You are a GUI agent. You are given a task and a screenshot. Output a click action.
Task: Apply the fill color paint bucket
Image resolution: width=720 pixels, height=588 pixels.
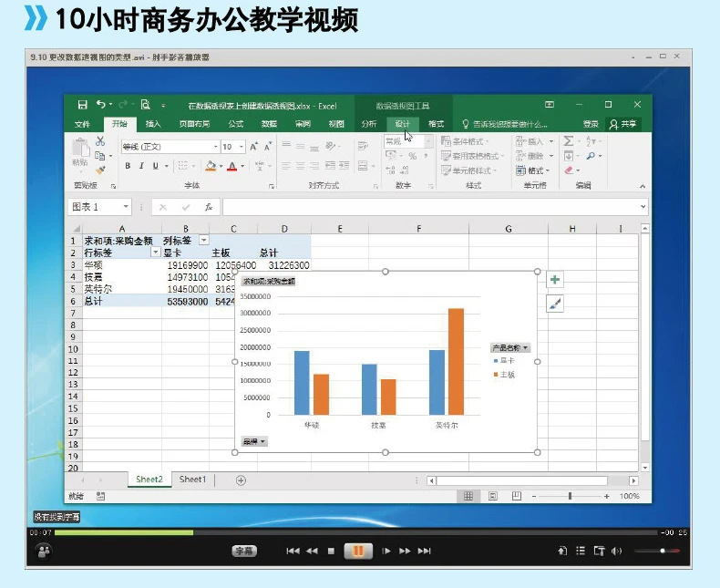click(211, 166)
